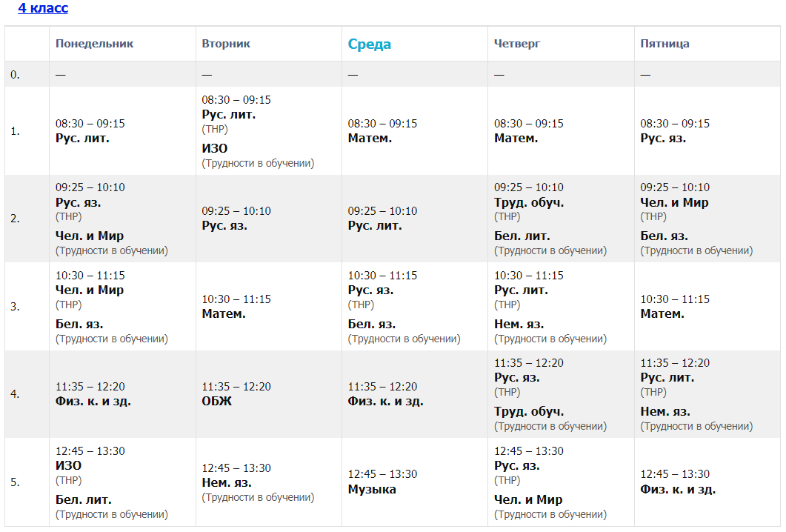786x532 pixels.
Task: Select Friday's Физ. к. и зд. lesson
Action: click(678, 489)
